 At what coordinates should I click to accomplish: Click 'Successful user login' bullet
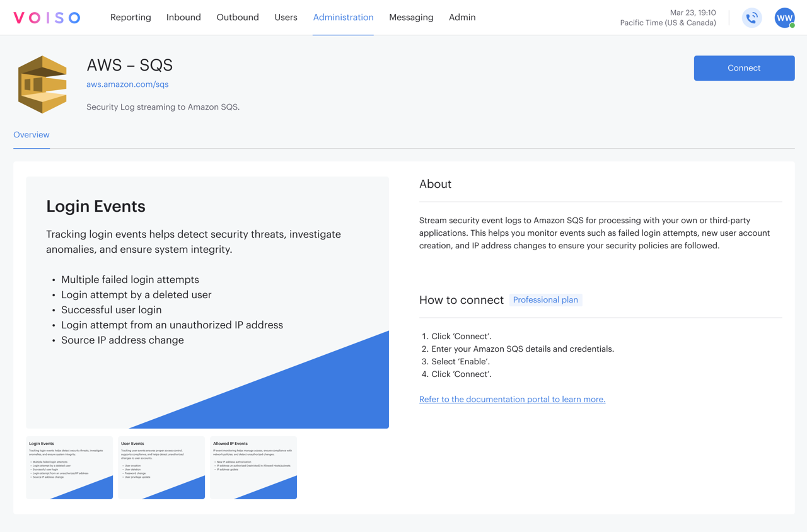(112, 310)
